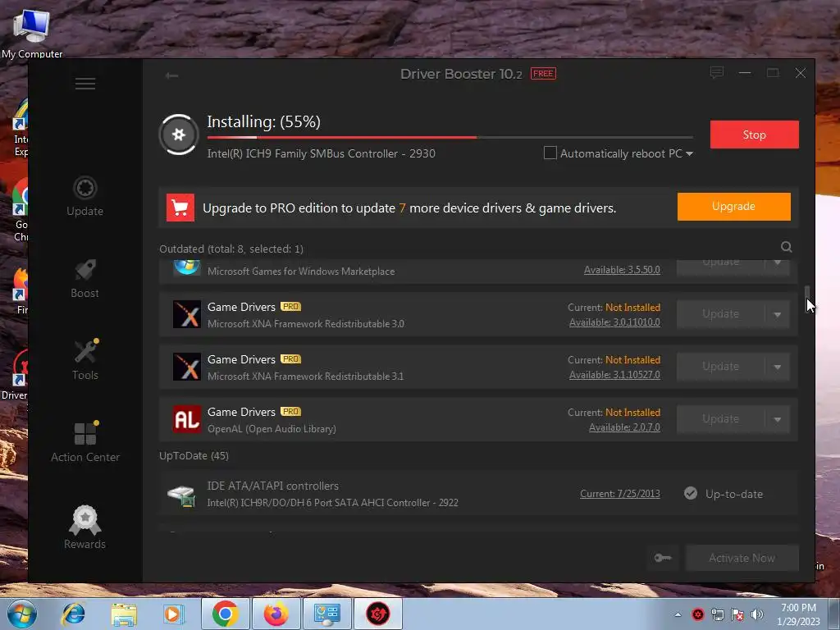Click PRO badge on OpenAL row

coord(291,412)
